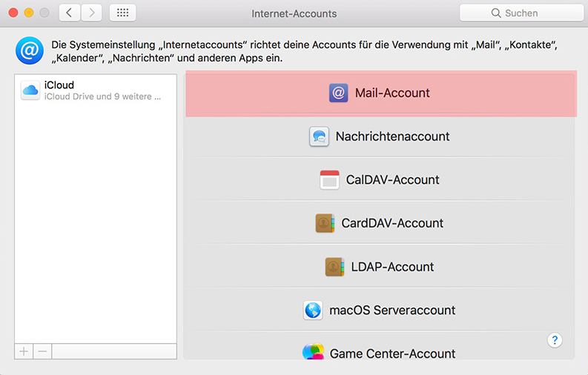Click the iCloud Drive und 9 weitere subtitle
Screen dimensions: 588x375
point(102,96)
